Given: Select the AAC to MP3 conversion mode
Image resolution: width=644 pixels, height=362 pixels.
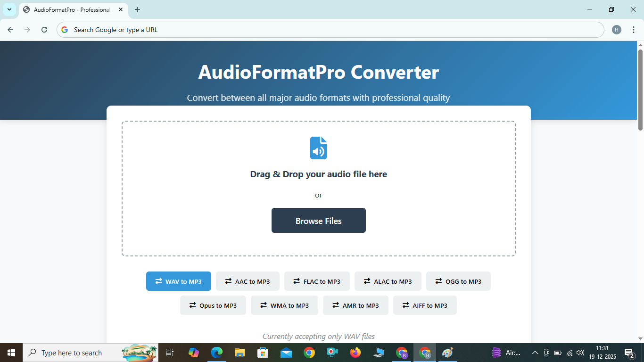Looking at the screenshot, I should tap(248, 281).
